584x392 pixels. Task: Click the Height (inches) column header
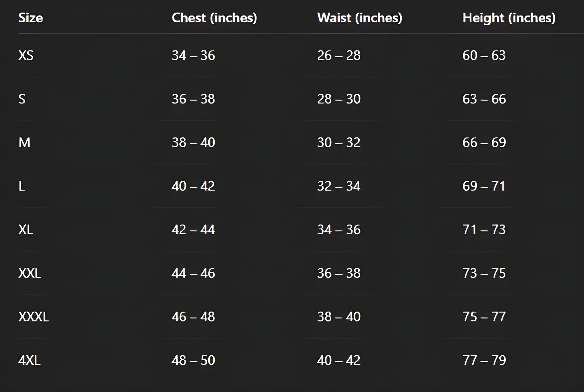coord(509,18)
